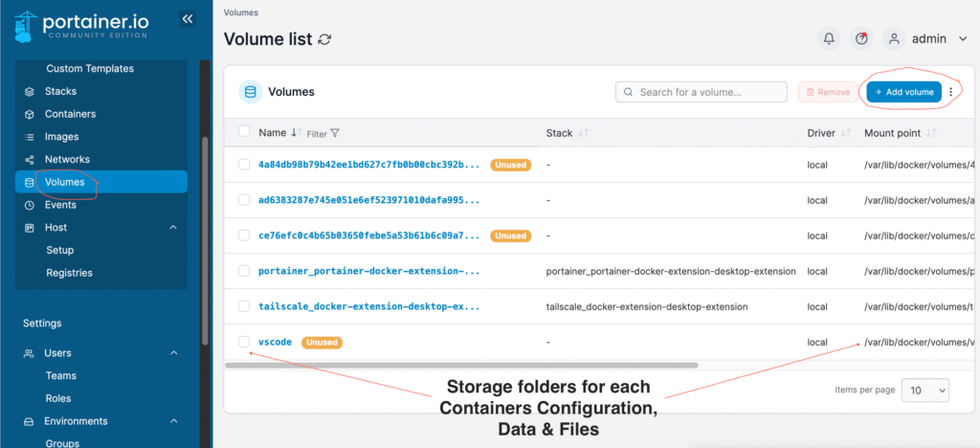Image resolution: width=980 pixels, height=448 pixels.
Task: Click the Containers cube icon
Action: [x=29, y=114]
